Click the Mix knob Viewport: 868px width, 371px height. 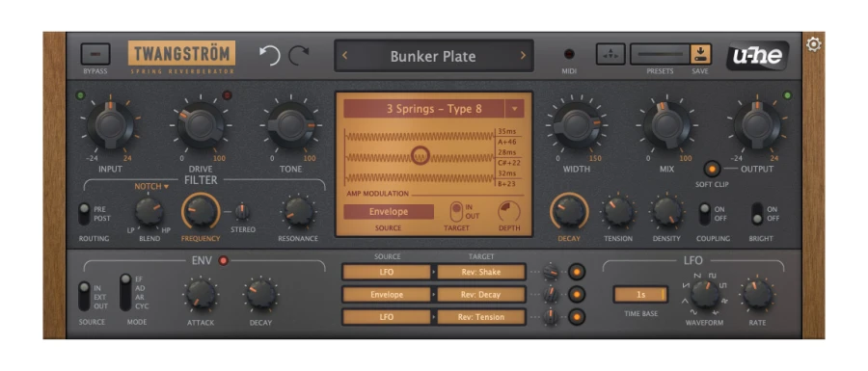point(666,125)
